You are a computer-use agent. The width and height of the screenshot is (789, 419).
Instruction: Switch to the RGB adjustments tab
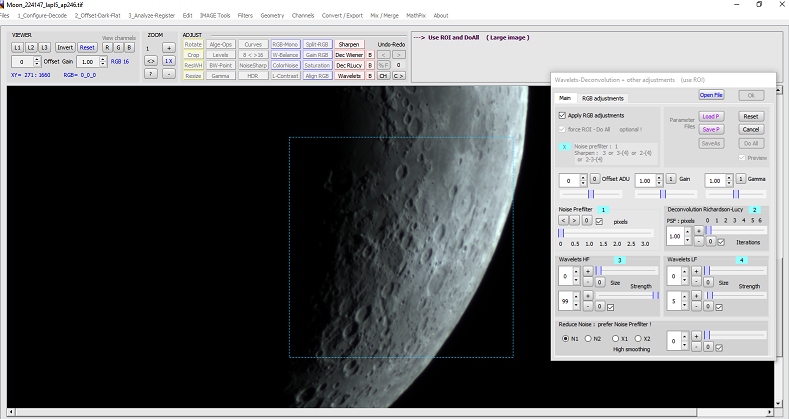602,98
